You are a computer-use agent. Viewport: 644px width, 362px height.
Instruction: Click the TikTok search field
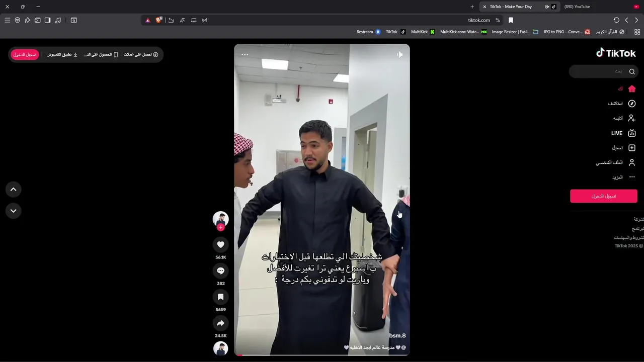(603, 71)
